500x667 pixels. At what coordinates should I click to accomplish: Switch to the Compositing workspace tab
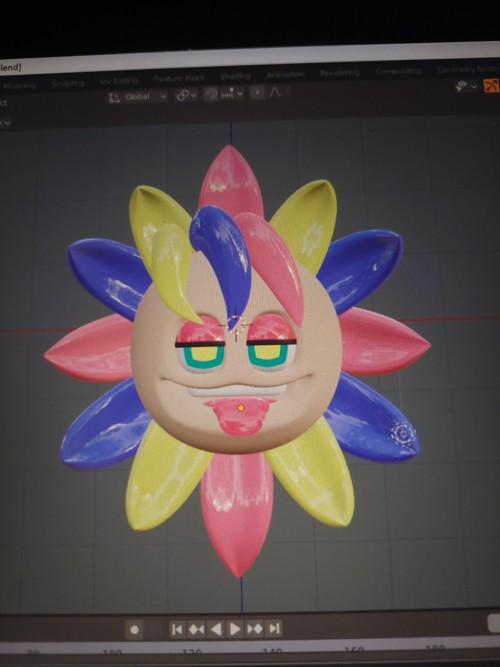pyautogui.click(x=398, y=71)
